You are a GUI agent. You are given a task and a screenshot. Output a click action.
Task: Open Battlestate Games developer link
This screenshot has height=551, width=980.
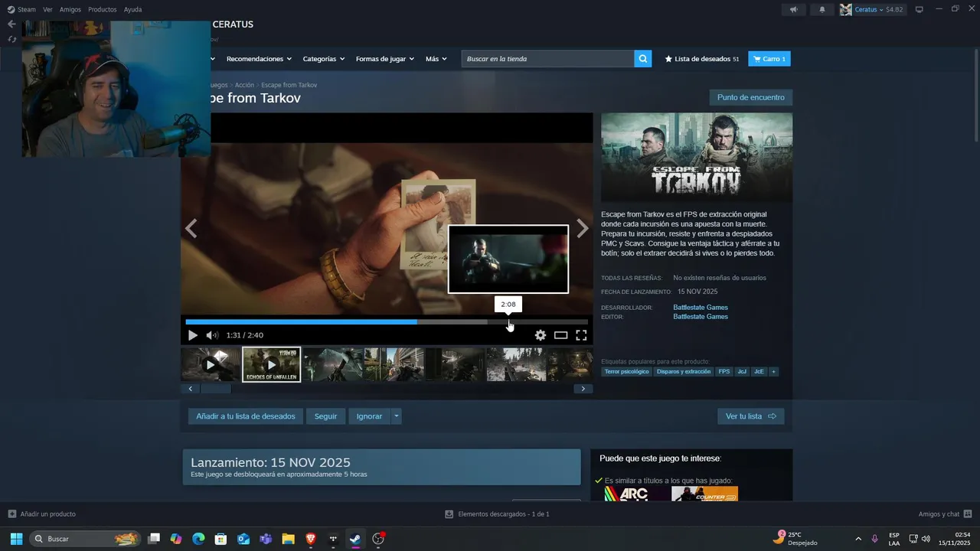[x=701, y=308]
